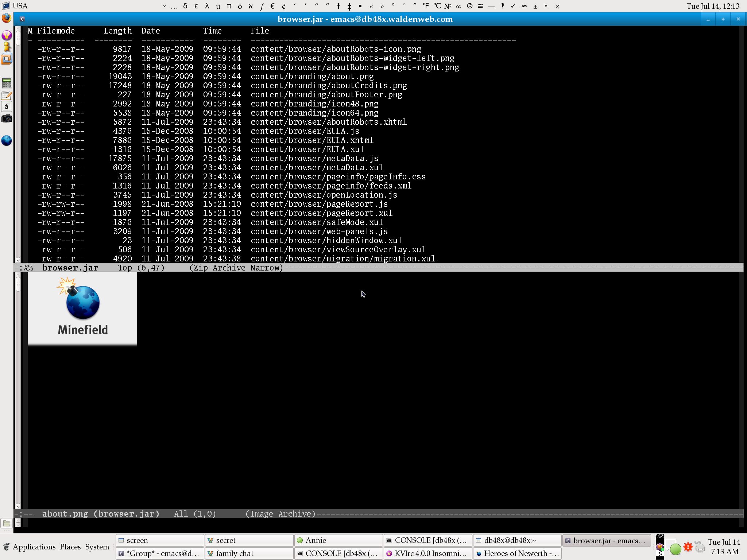Click the file manager icon at panel bottom-left
This screenshot has width=747, height=560.
tap(7, 524)
